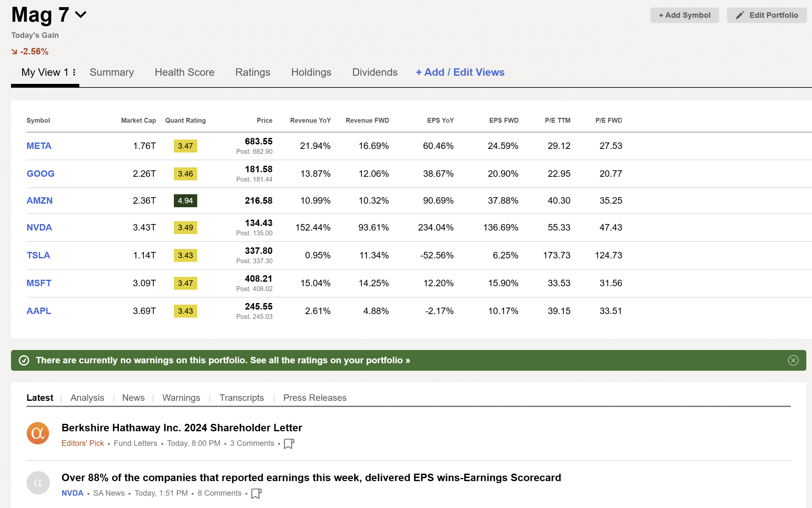Open the Over 88% earnings scorecard headline
The width and height of the screenshot is (812, 508).
pos(311,478)
